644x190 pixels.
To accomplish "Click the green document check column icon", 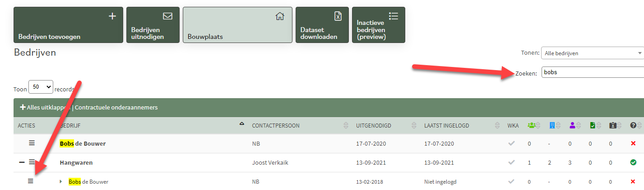I will 593,125.
